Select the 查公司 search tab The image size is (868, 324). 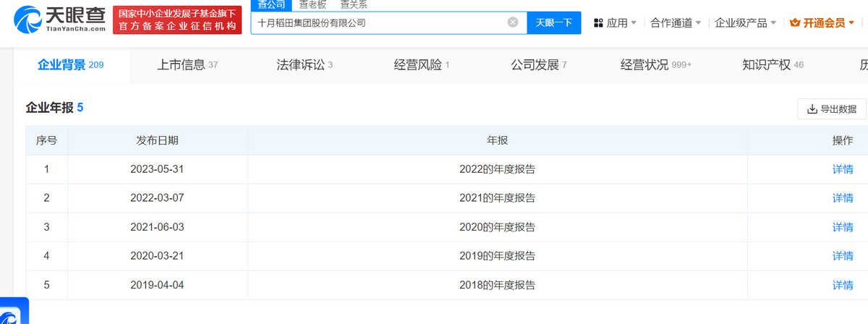(x=271, y=4)
